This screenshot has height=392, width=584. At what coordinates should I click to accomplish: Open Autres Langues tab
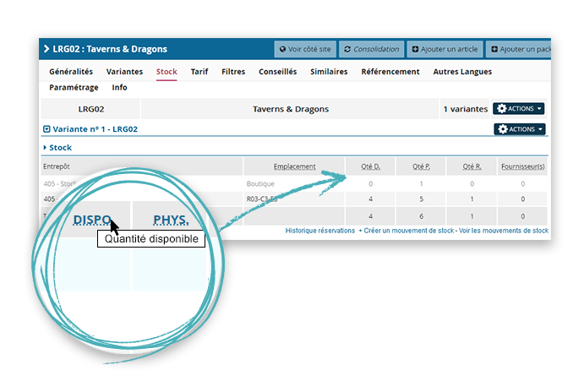coord(462,72)
